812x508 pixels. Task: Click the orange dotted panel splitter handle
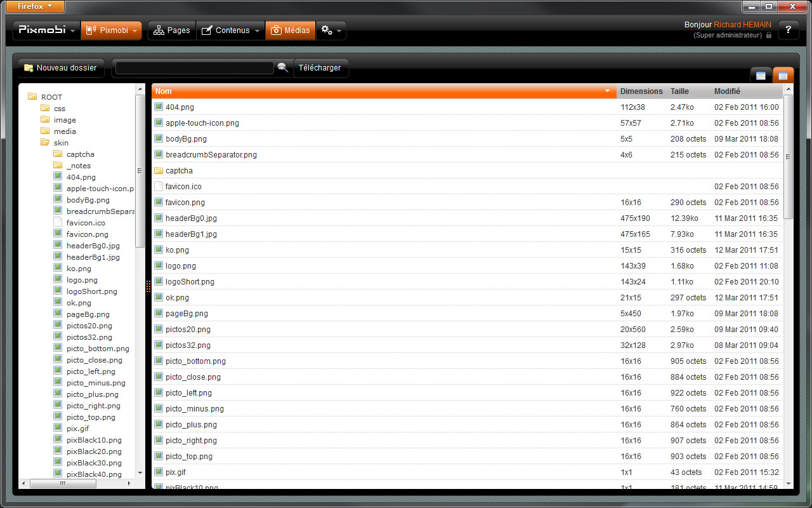click(x=148, y=286)
